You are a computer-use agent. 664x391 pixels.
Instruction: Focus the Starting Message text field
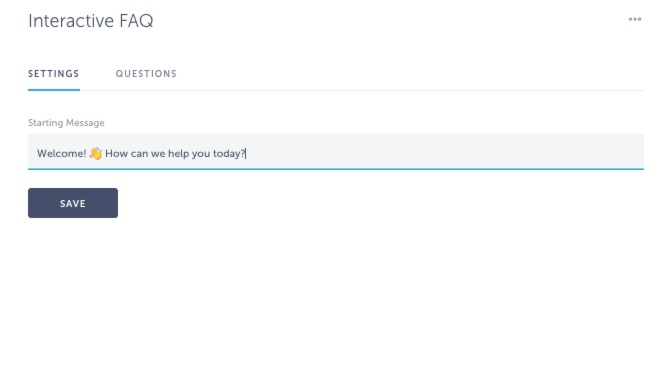336,152
